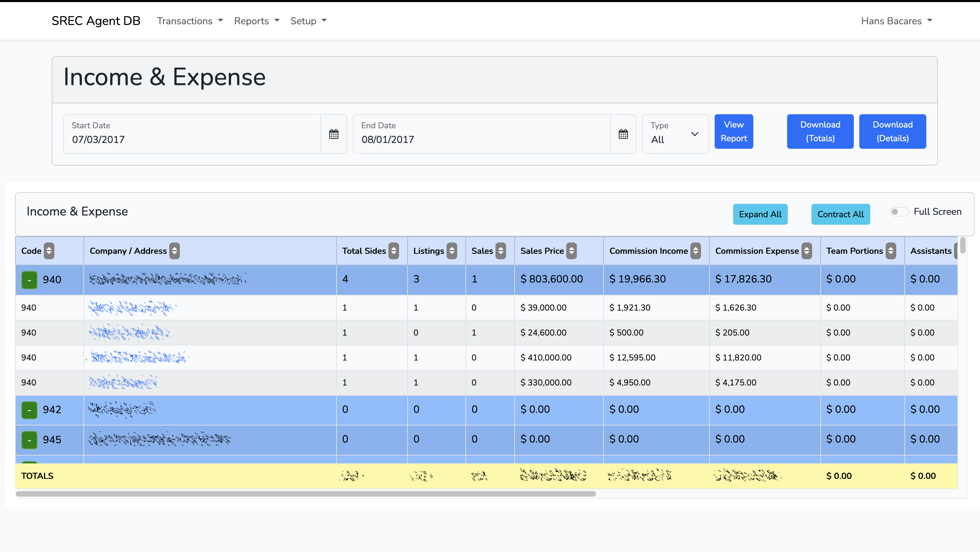Image resolution: width=980 pixels, height=552 pixels.
Task: Sort by Team Portions column
Action: click(891, 251)
